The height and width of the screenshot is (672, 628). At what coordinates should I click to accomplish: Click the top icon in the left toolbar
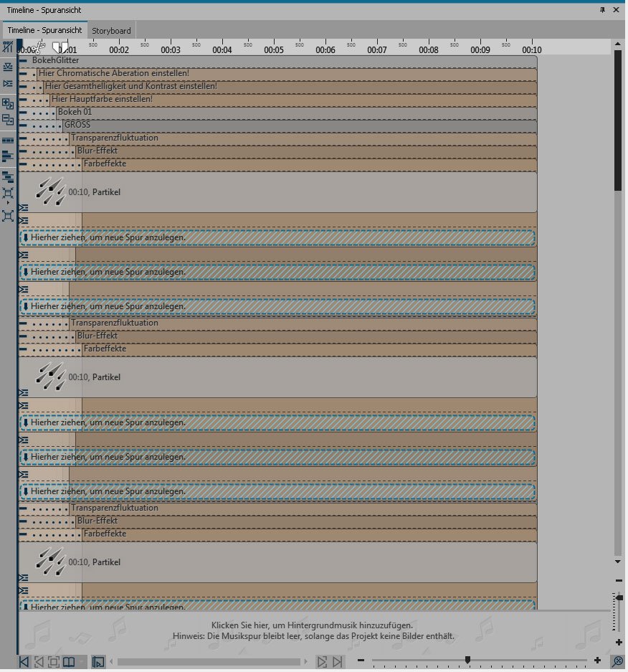click(x=8, y=47)
